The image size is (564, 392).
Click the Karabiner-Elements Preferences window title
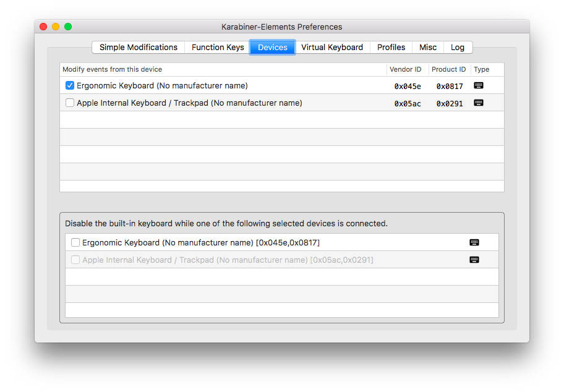(x=281, y=27)
